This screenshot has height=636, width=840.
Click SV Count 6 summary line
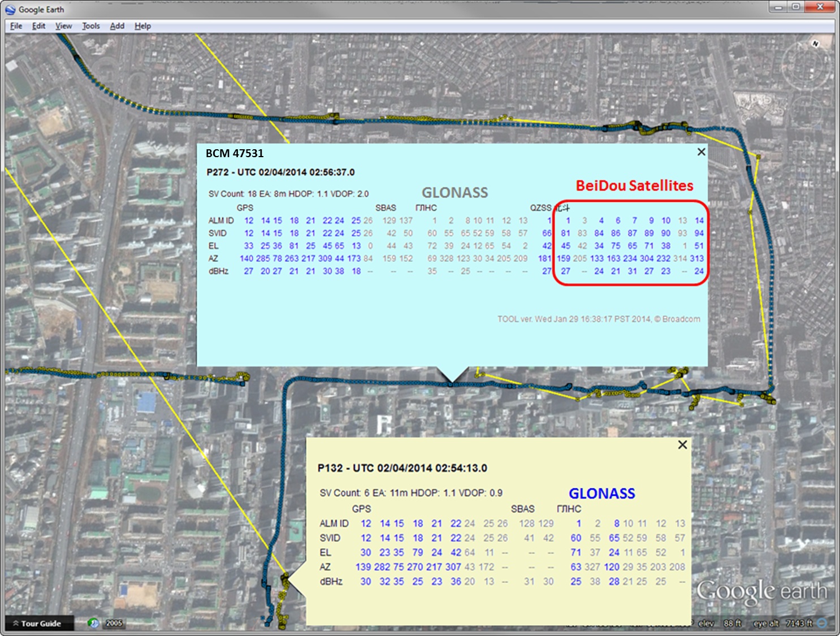[x=411, y=493]
